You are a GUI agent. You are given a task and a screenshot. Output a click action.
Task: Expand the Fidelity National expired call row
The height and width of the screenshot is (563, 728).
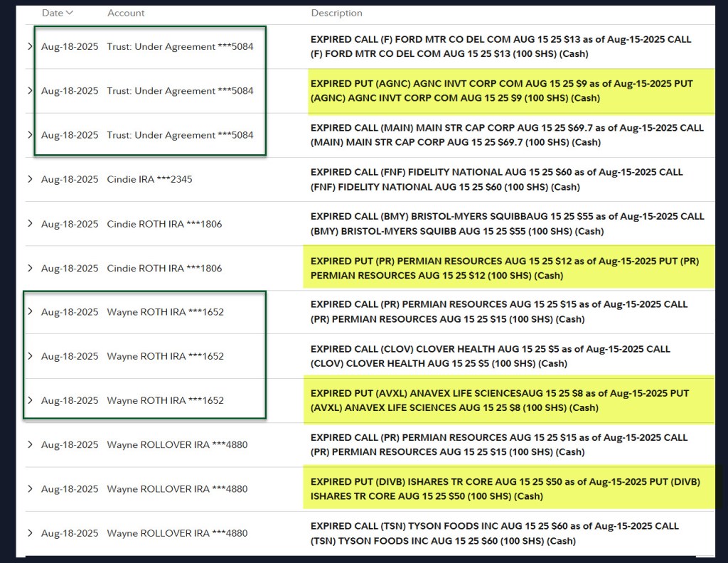point(30,179)
